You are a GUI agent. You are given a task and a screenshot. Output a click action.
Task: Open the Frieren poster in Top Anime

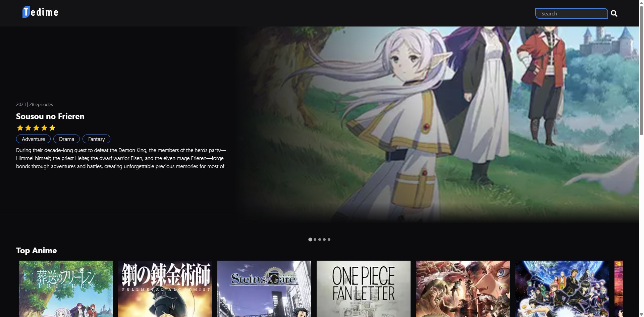[x=66, y=288]
